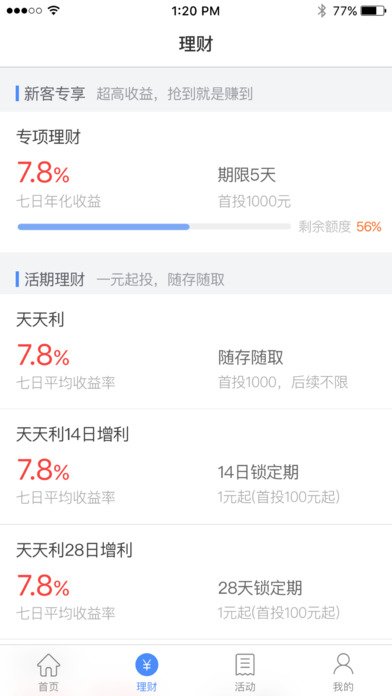Open the 活动 document icon
Screen dimensions: 392x696
click(x=245, y=665)
